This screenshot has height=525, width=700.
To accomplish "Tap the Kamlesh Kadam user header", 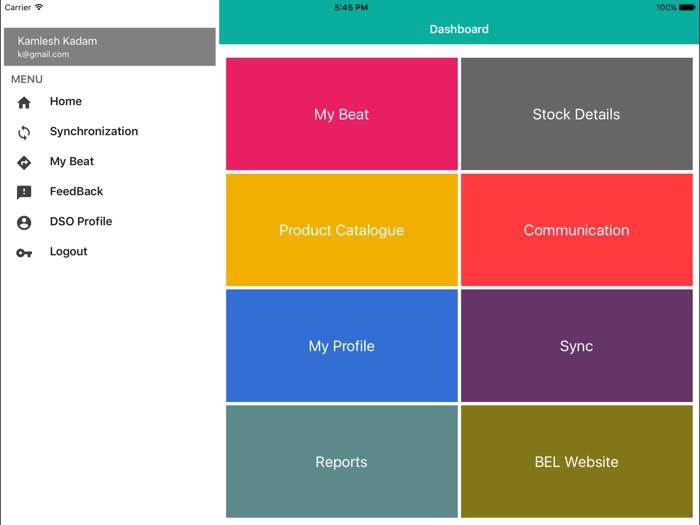I will [x=110, y=47].
